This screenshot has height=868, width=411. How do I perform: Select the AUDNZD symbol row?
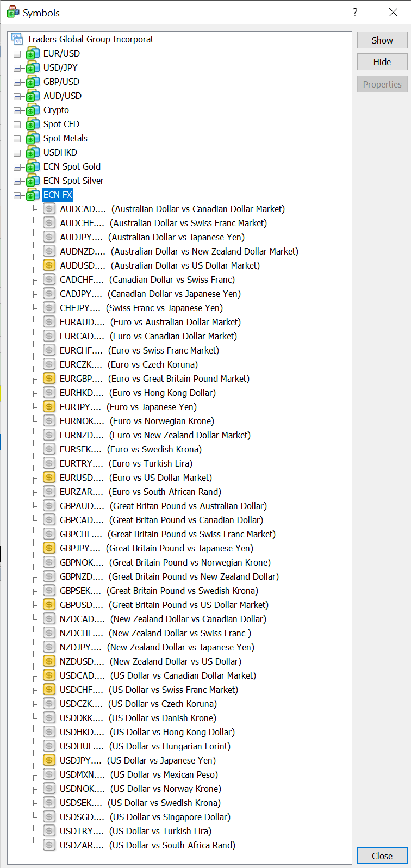click(179, 251)
